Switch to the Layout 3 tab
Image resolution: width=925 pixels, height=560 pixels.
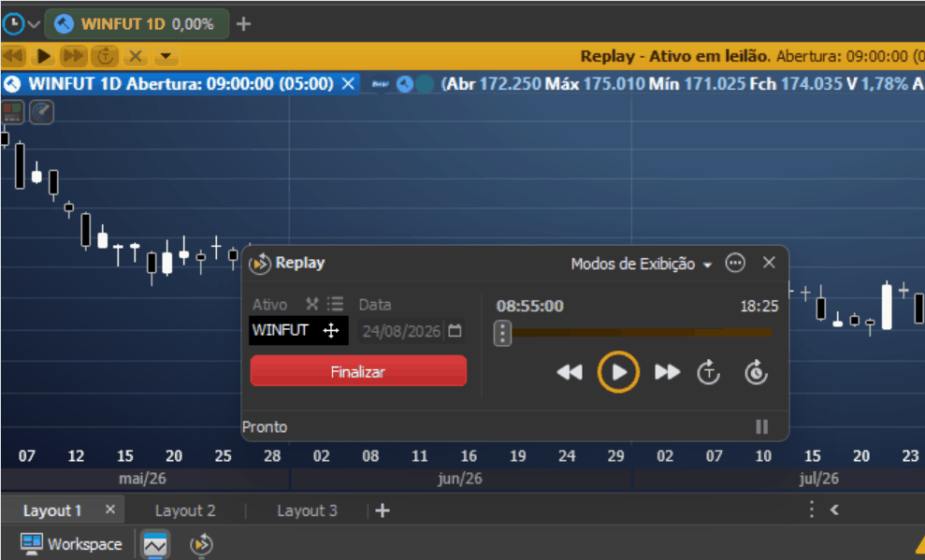(x=308, y=510)
